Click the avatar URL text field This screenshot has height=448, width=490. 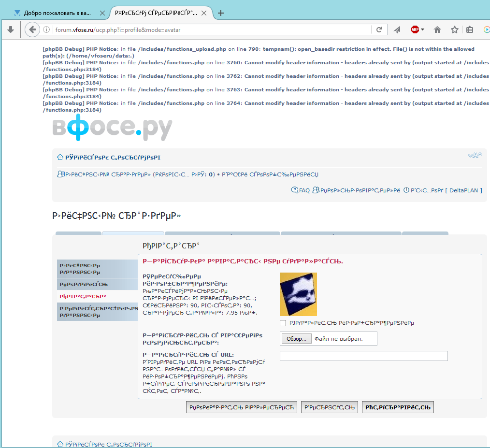pyautogui.click(x=363, y=356)
